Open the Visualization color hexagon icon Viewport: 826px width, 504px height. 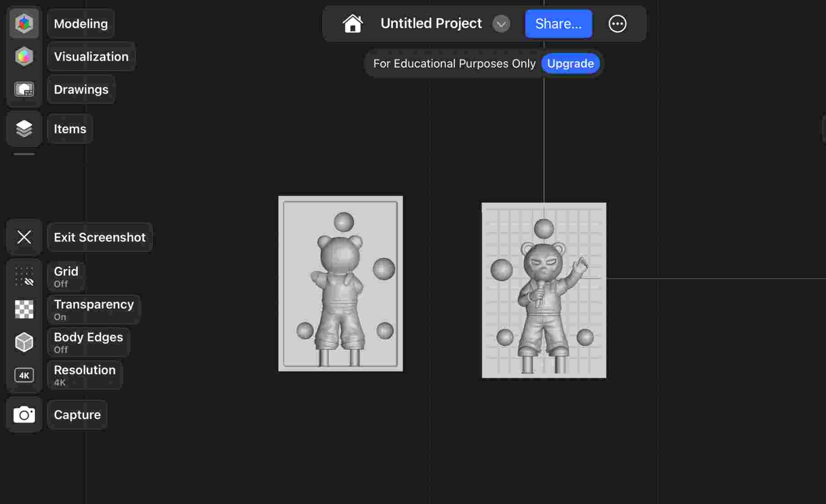tap(24, 57)
